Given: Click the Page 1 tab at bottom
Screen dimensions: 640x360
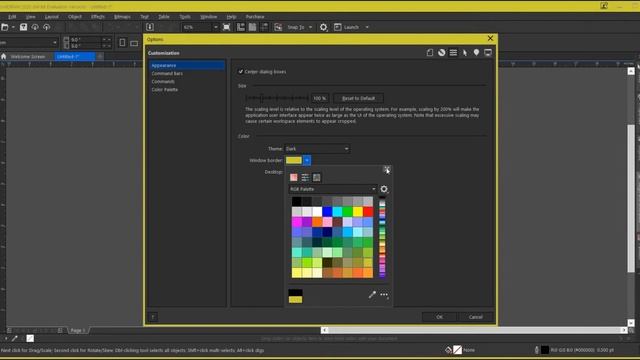Looking at the screenshot, I should [78, 330].
